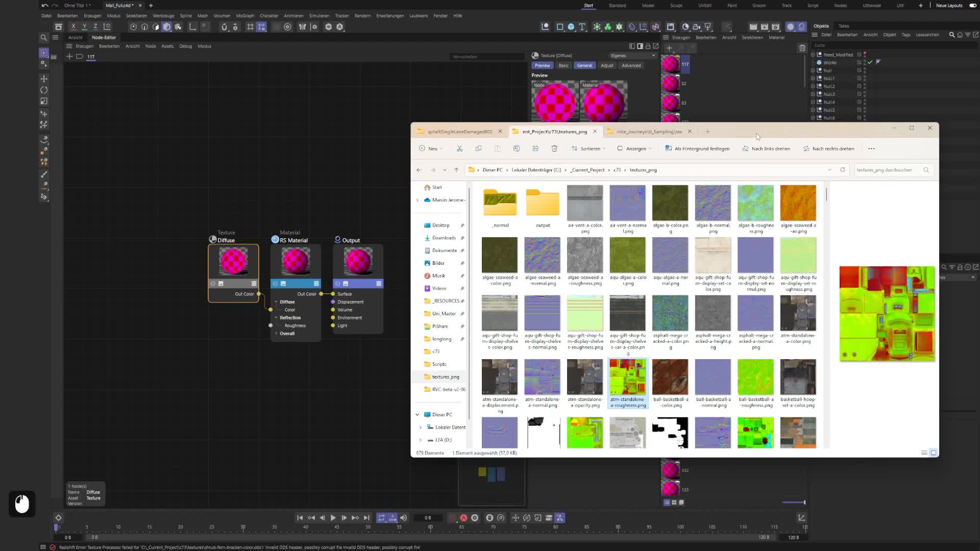Click the Cube primitive icon in the top toolbar
The width and height of the screenshot is (980, 551).
click(571, 27)
